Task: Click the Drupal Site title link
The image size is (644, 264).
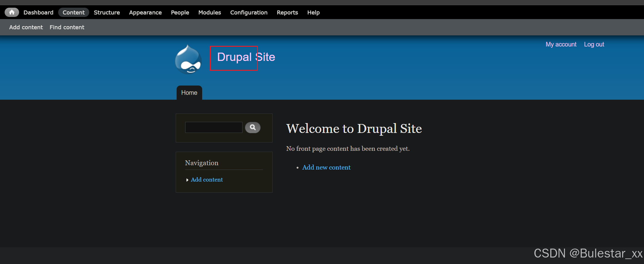Action: [x=246, y=57]
